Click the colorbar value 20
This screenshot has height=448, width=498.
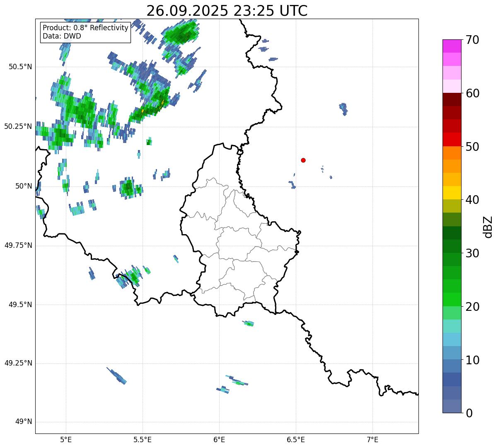[472, 307]
